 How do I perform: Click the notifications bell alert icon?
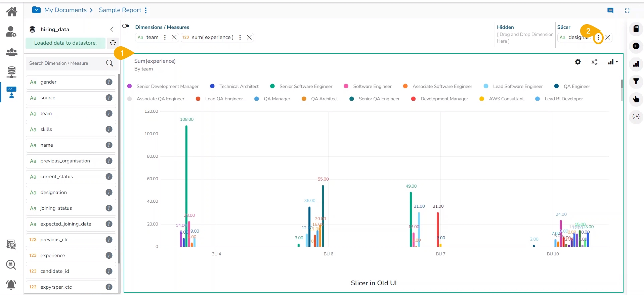click(x=11, y=285)
